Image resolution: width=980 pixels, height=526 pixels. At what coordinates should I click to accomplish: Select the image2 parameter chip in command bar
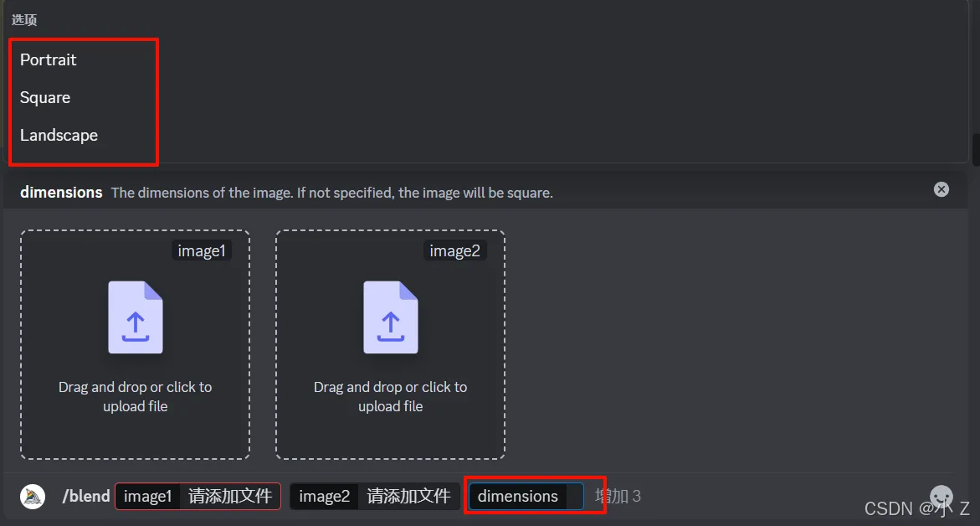[x=325, y=497]
